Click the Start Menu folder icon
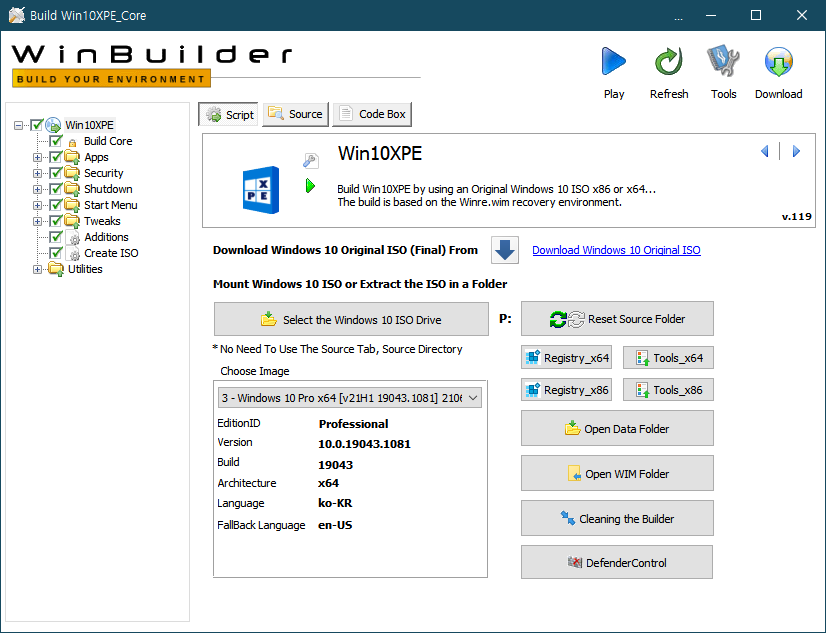 [72, 205]
